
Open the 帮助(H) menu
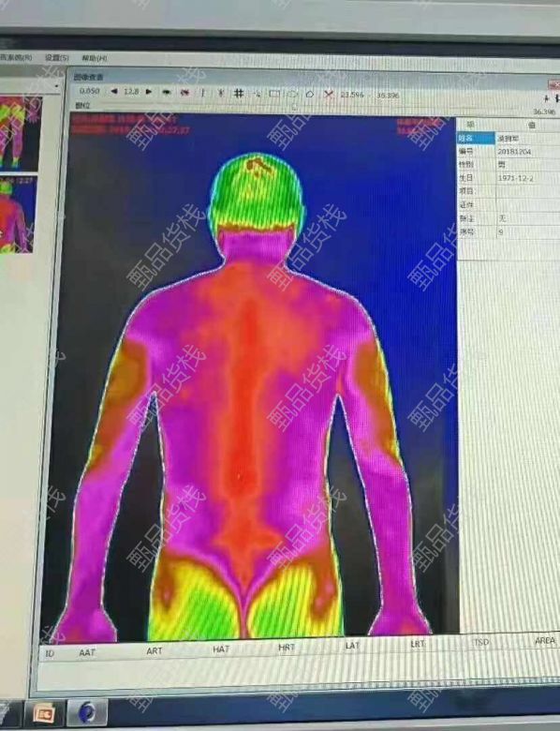click(94, 58)
